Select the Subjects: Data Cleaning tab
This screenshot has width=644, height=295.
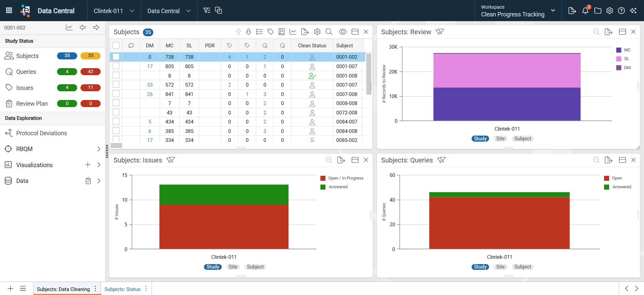pos(63,289)
